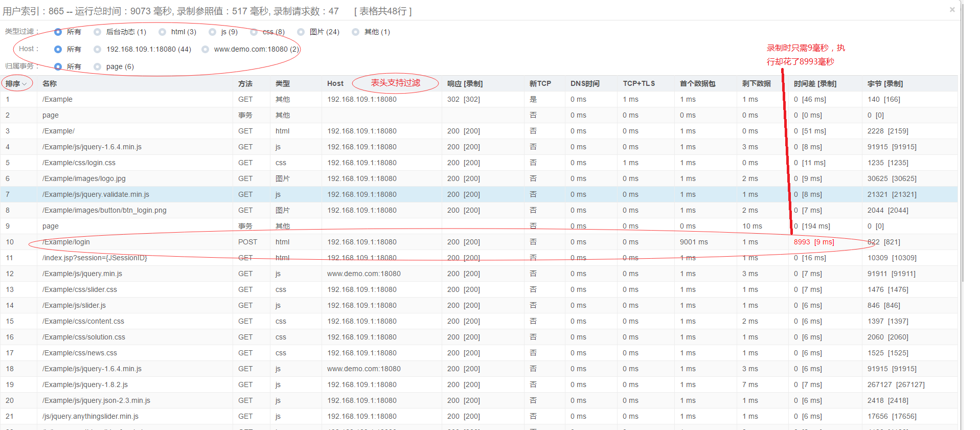Filter by 图片 (24) type
Viewport: 980px width, 430px height.
pos(301,32)
